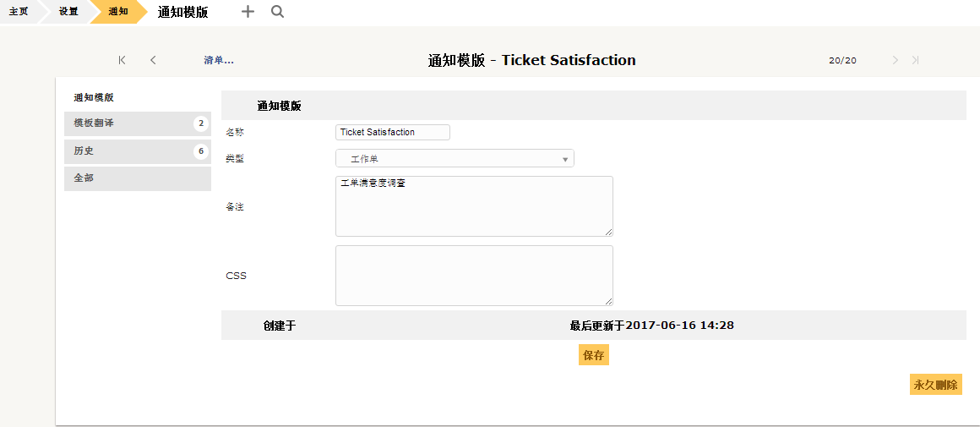
Task: Go to previous record arrow
Action: tap(153, 60)
